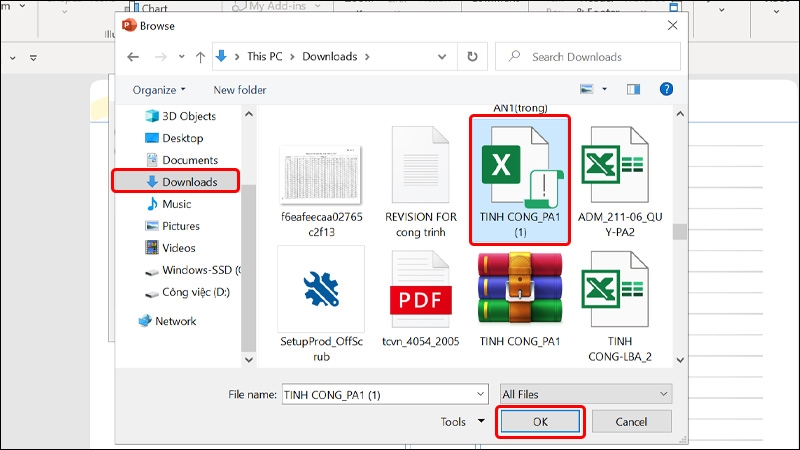800x450 pixels.
Task: Select Công việc (D:) drive
Action: [x=187, y=292]
